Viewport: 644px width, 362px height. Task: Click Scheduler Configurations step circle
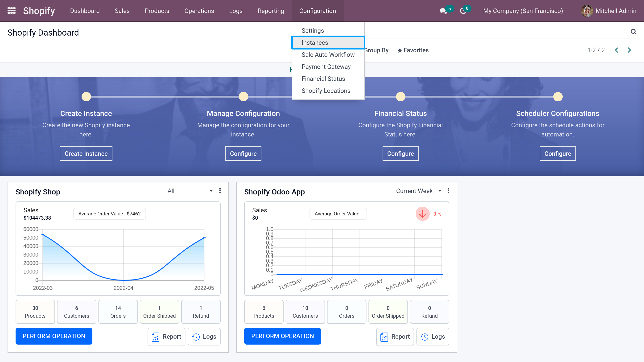click(558, 96)
